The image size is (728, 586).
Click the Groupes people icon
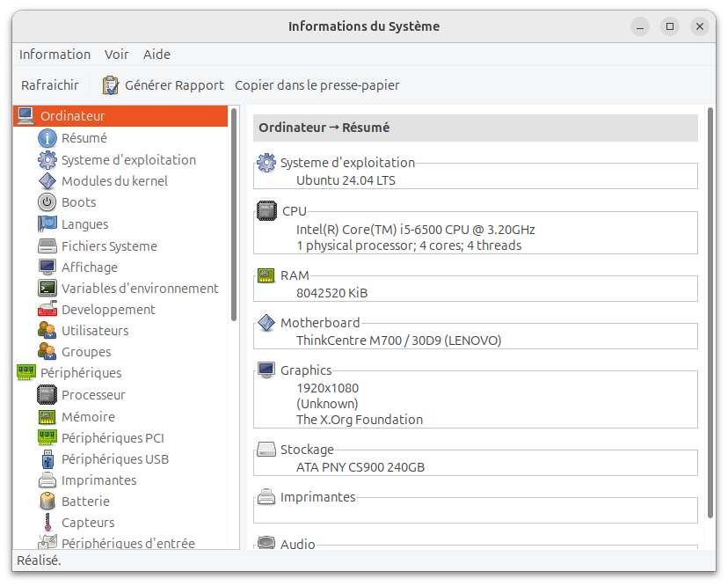coord(47,352)
